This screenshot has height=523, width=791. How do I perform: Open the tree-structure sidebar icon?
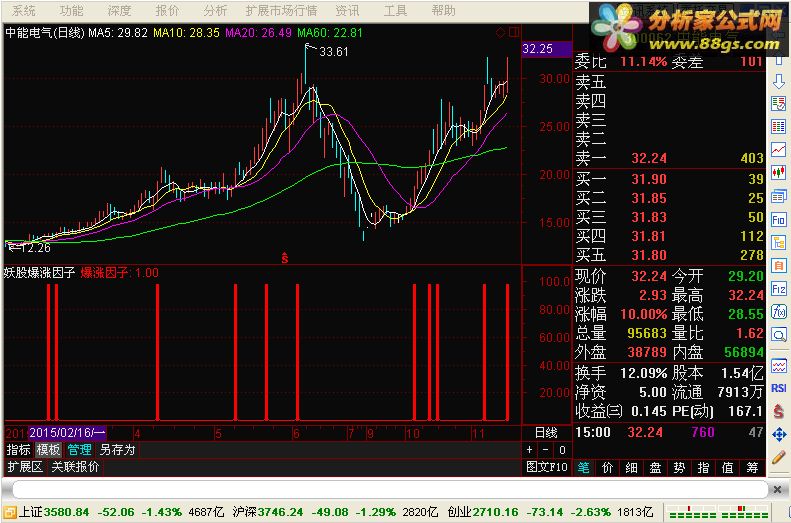[778, 243]
